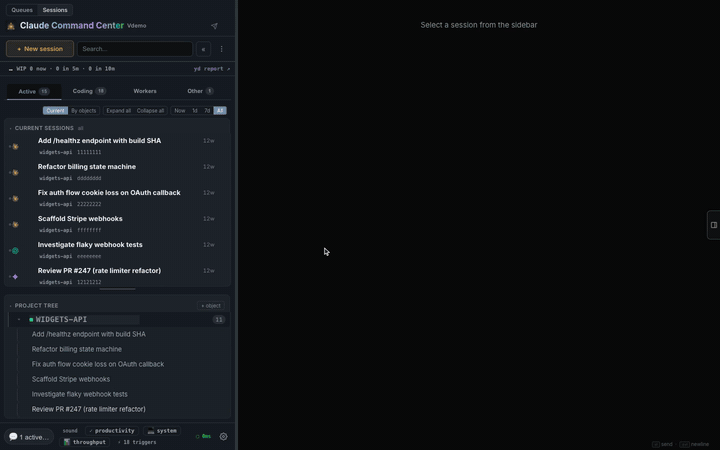Open the right side panel toggle icon
720x450 pixels.
(714, 225)
